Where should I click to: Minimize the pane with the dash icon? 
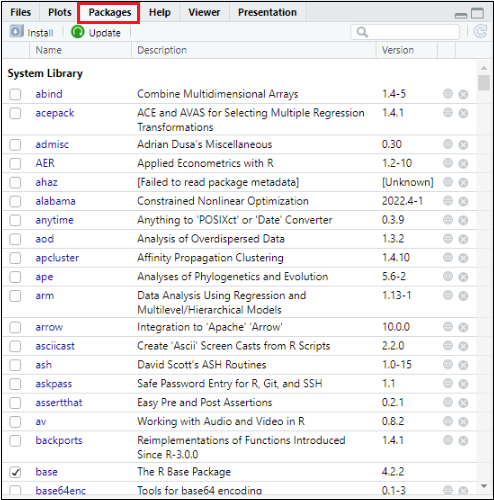coord(461,15)
